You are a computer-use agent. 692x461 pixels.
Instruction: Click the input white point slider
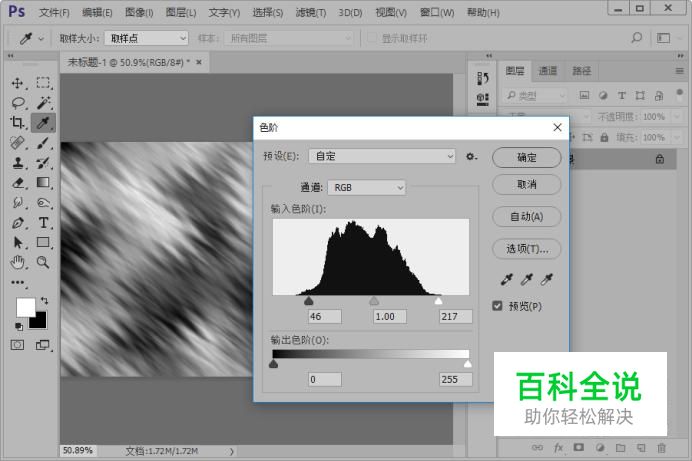(438, 301)
